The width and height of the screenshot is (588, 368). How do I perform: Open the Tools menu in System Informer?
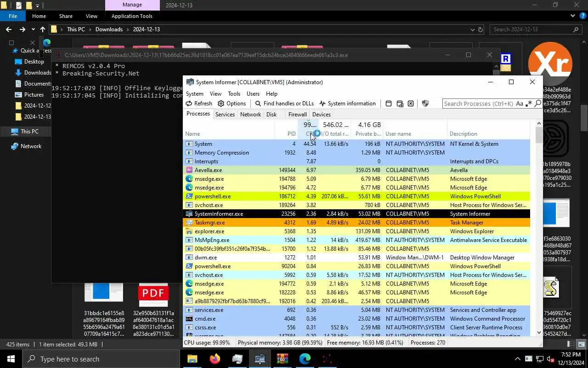[234, 93]
